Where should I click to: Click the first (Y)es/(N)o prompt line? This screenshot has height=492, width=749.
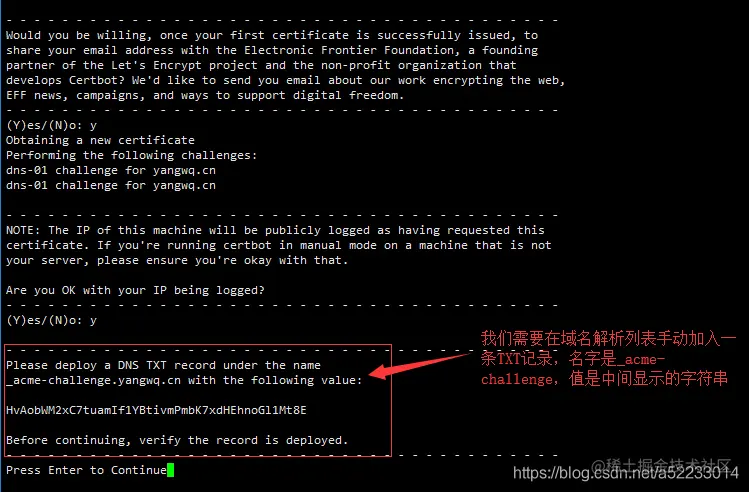coord(51,125)
